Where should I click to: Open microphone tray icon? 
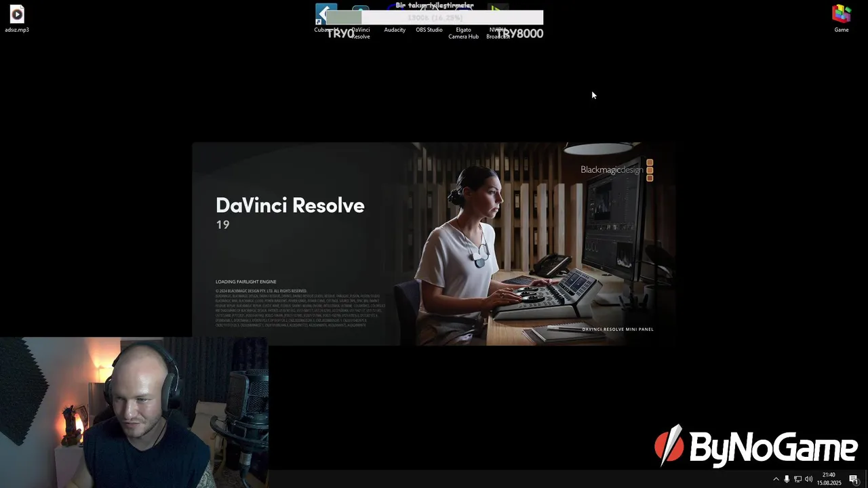point(787,479)
